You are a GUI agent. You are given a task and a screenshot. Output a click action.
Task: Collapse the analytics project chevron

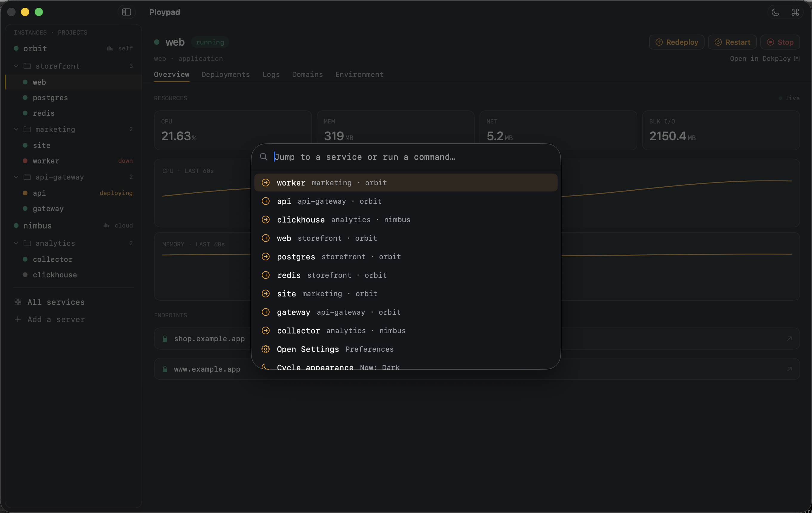[16, 243]
